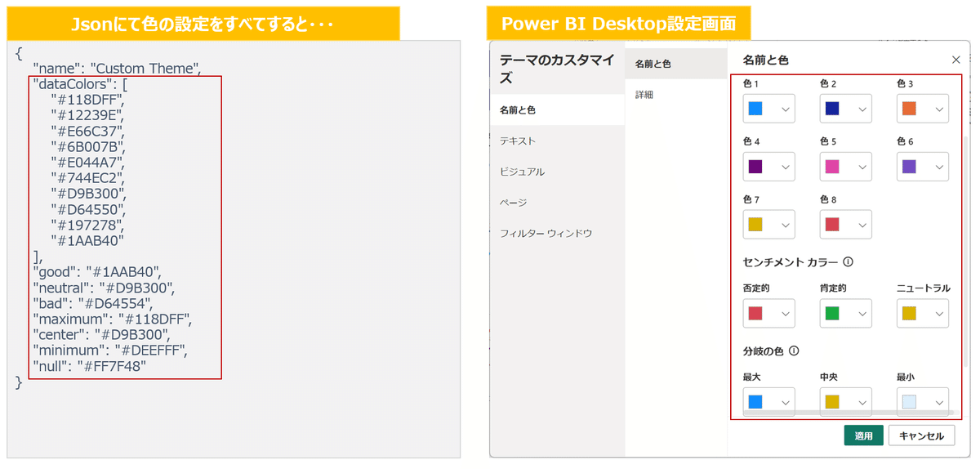Select the 色 7 yellow swatch

[755, 225]
